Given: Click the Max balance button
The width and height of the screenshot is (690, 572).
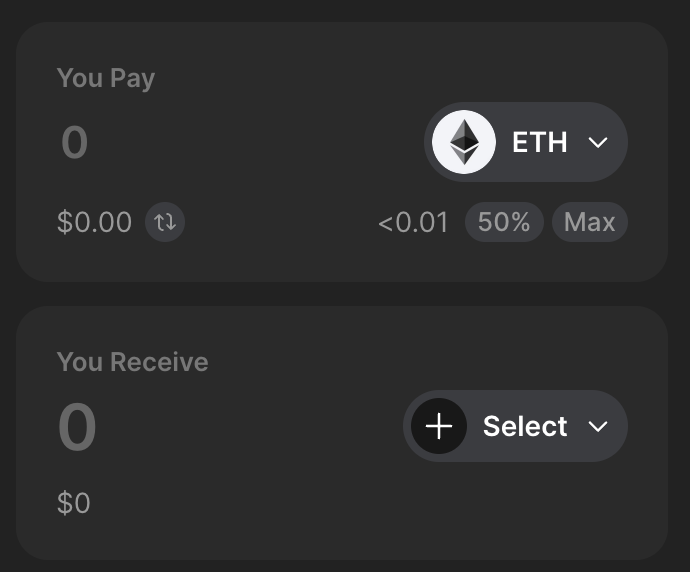Looking at the screenshot, I should pos(590,222).
